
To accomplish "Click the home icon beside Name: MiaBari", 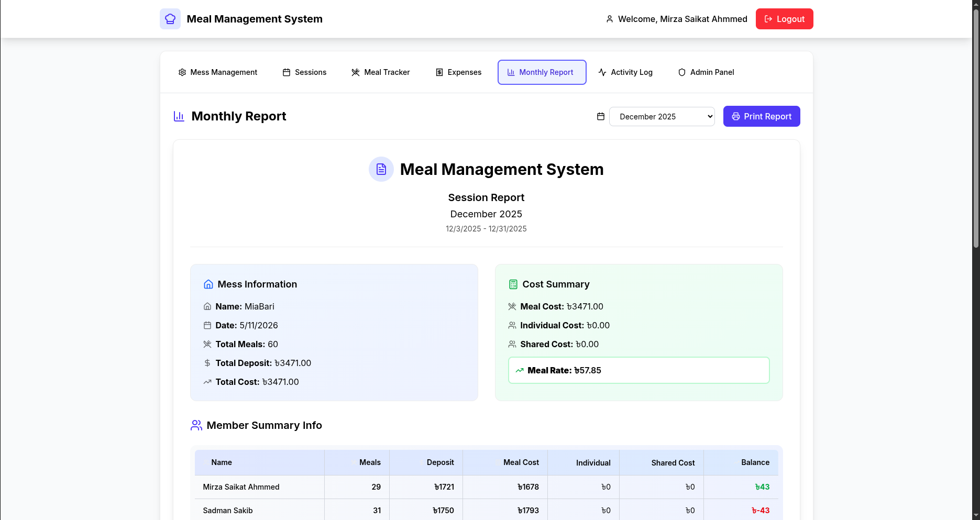I will (207, 306).
